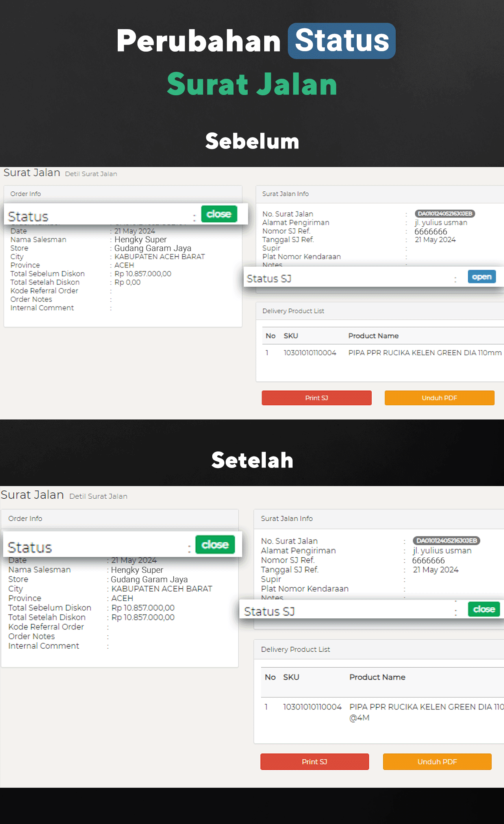
Task: Click Unduh PDF button in Sebelum section
Action: [439, 398]
